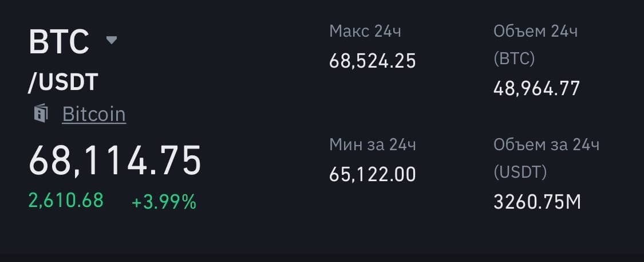The width and height of the screenshot is (644, 262).
Task: Click the 24h low value 65,122.00
Action: point(372,174)
